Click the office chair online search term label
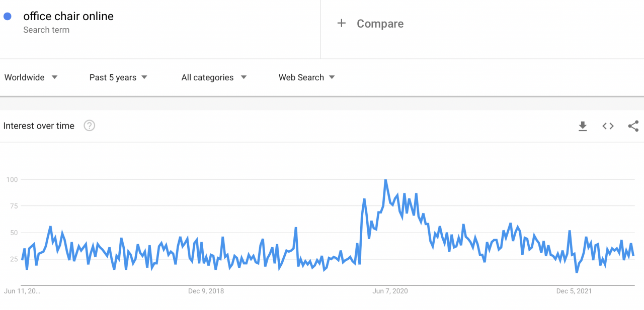The height and width of the screenshot is (310, 644). click(68, 16)
